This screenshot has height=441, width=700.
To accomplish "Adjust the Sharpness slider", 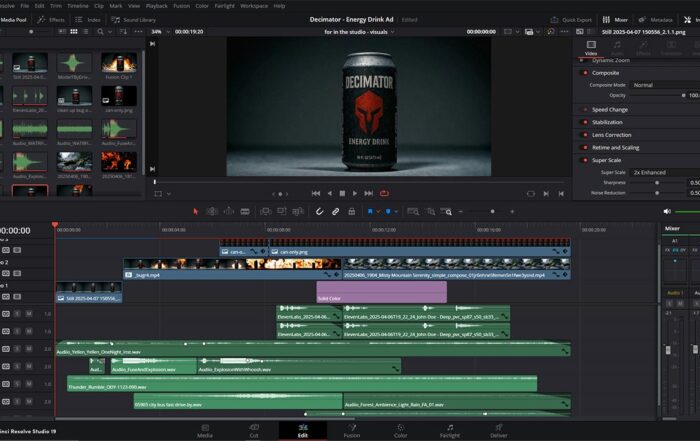I will point(657,183).
